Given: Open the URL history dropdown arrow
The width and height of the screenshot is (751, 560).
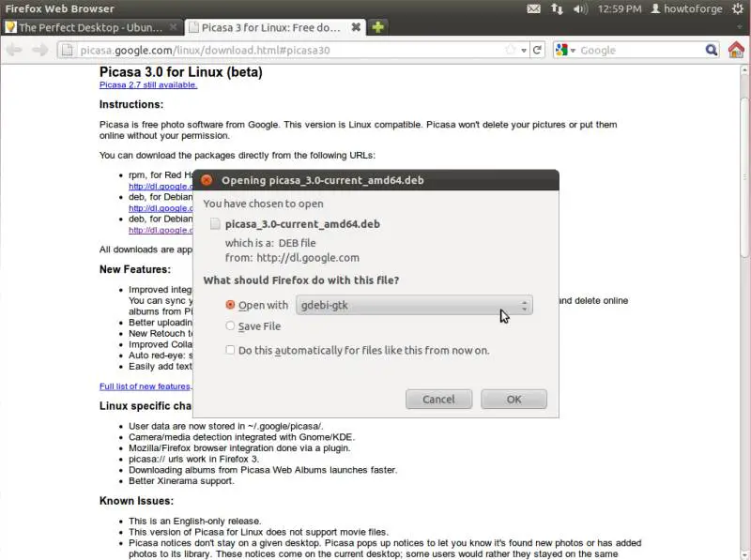Looking at the screenshot, I should point(524,51).
